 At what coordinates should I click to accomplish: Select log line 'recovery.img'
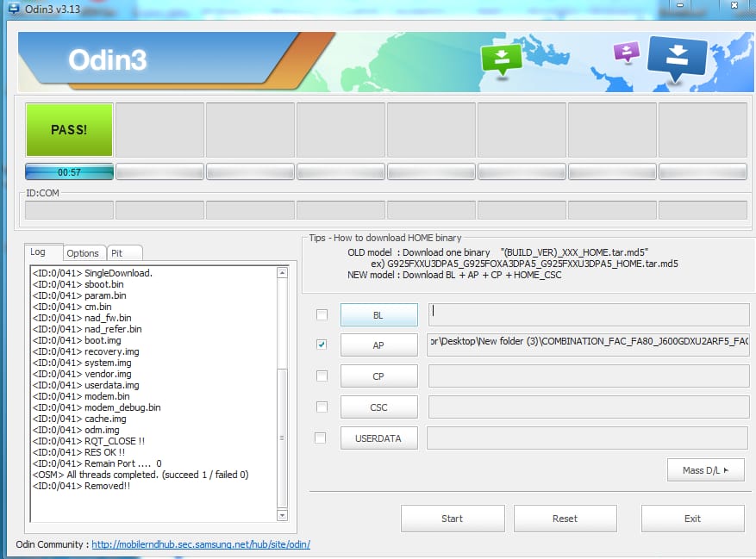pos(86,351)
